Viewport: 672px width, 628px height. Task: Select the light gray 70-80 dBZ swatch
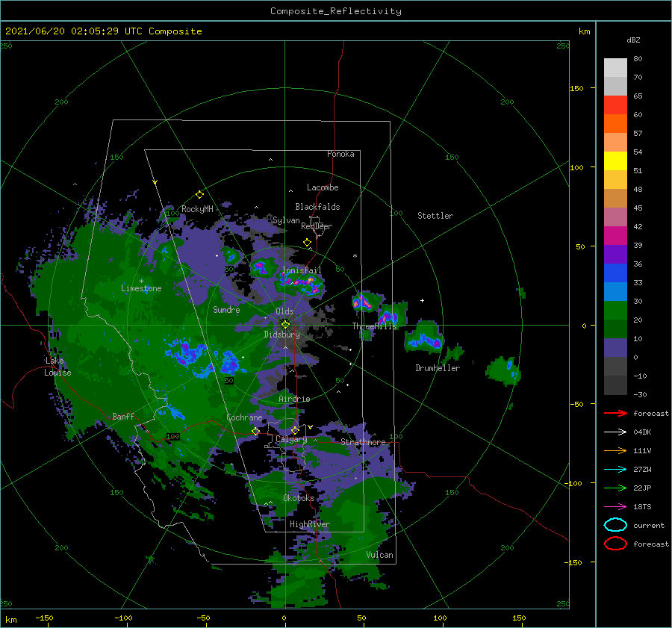pyautogui.click(x=615, y=68)
